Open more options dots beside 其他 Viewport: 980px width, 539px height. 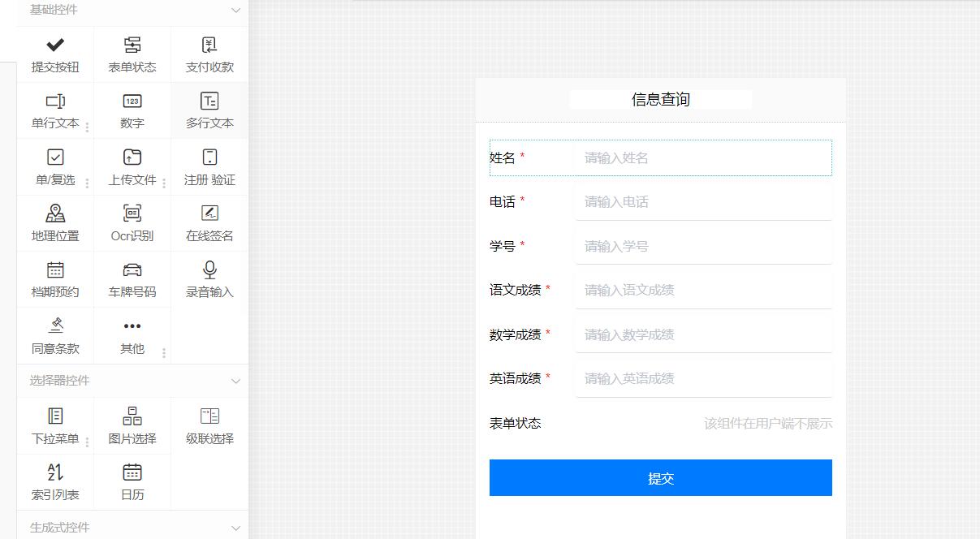pos(164,352)
